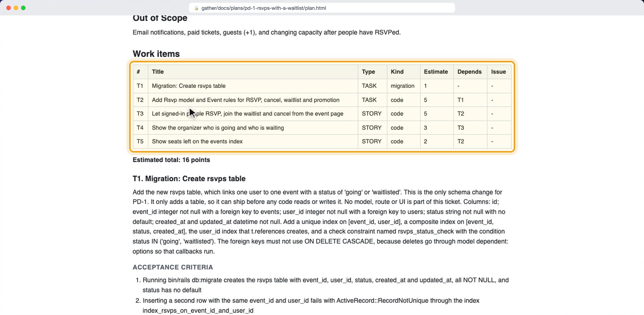Click 'Migration: Create rsvps table' in the table
The height and width of the screenshot is (315, 644).
click(x=189, y=86)
